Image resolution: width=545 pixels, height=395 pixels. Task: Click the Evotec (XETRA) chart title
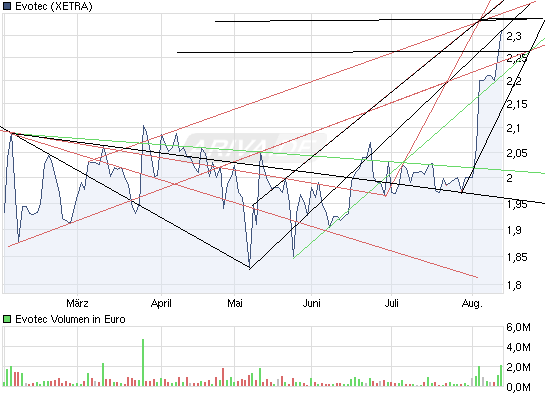point(54,6)
